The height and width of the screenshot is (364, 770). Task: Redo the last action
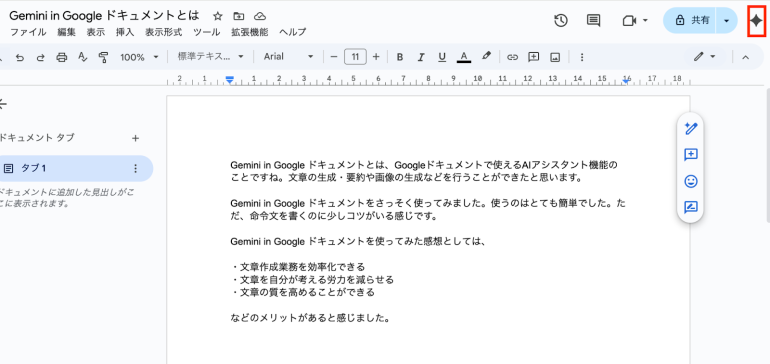click(40, 57)
